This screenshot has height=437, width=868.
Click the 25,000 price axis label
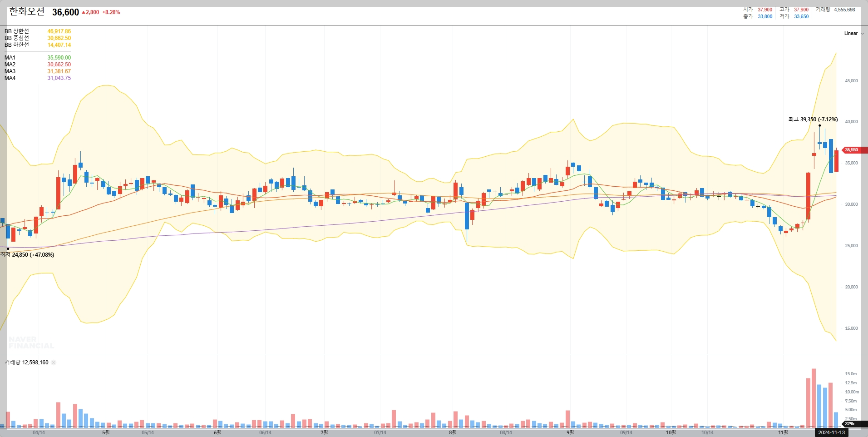851,246
